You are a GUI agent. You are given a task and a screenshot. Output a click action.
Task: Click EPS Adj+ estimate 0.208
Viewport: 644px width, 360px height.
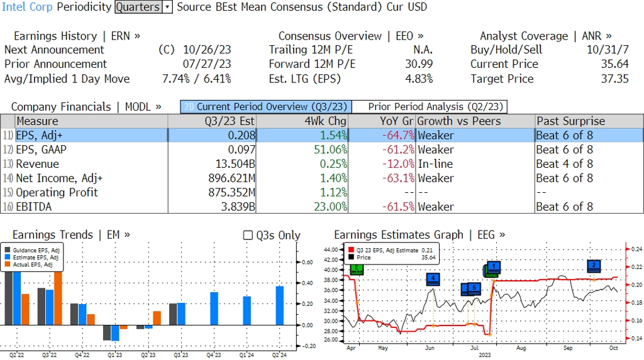(241, 136)
